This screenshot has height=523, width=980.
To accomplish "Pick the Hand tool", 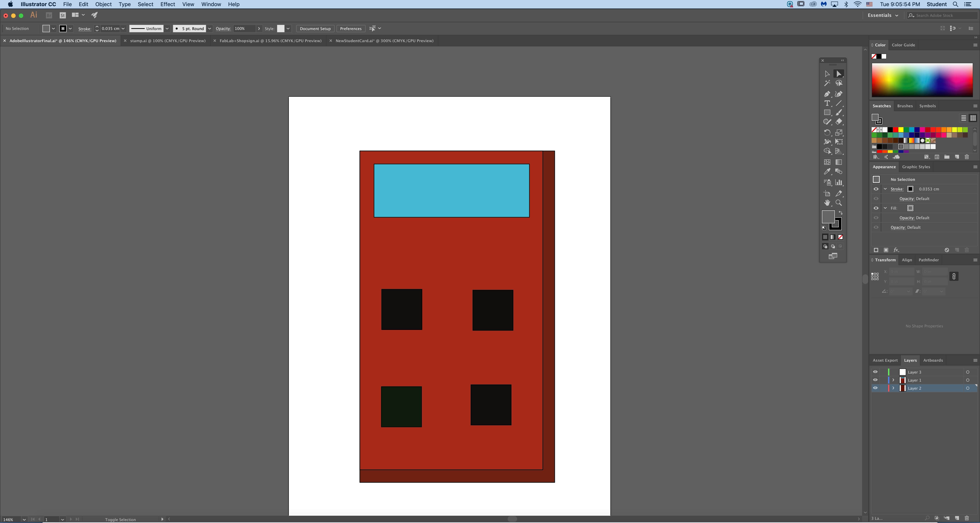I will point(827,203).
